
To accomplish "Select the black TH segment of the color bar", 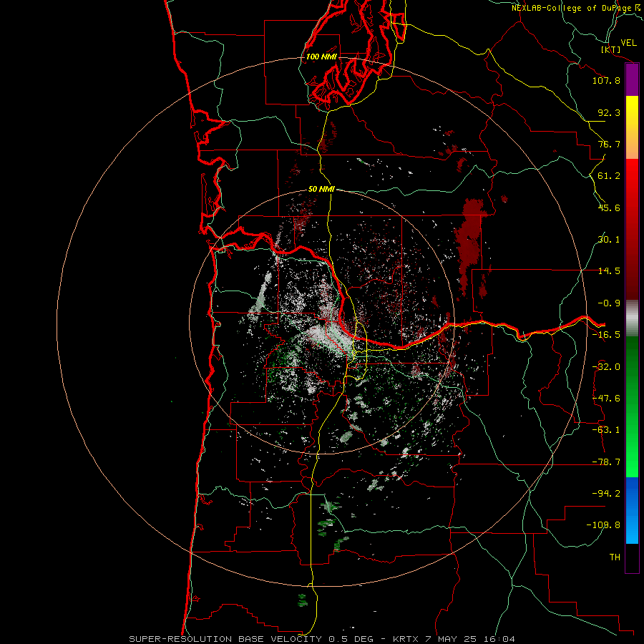I will [632, 557].
